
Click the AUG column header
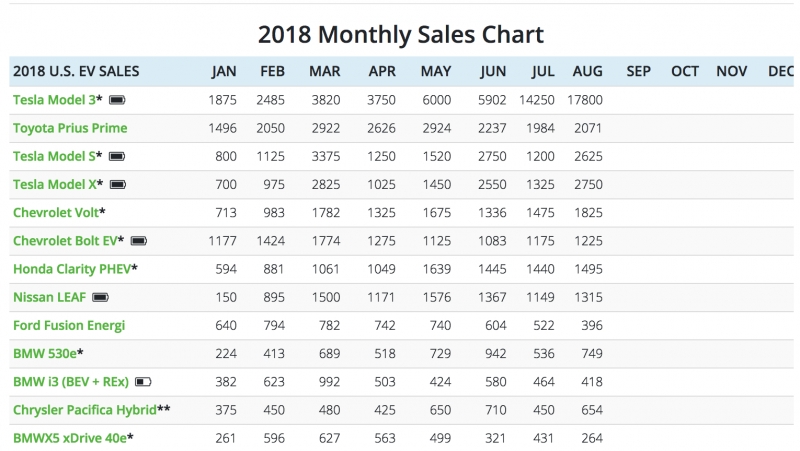[587, 71]
